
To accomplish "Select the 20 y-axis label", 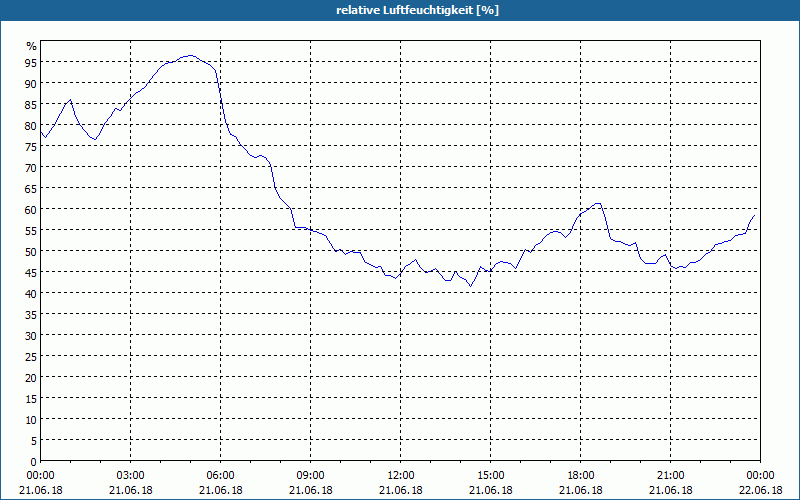I will 31,378.
